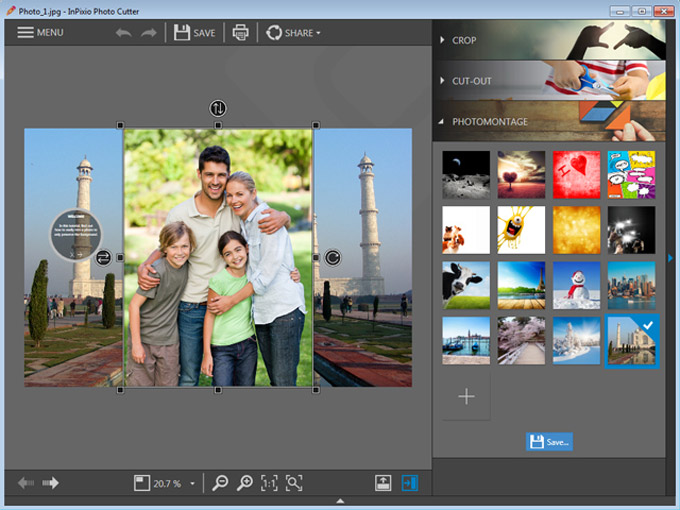Click the zoom-to-fit magnifier icon

(x=294, y=483)
